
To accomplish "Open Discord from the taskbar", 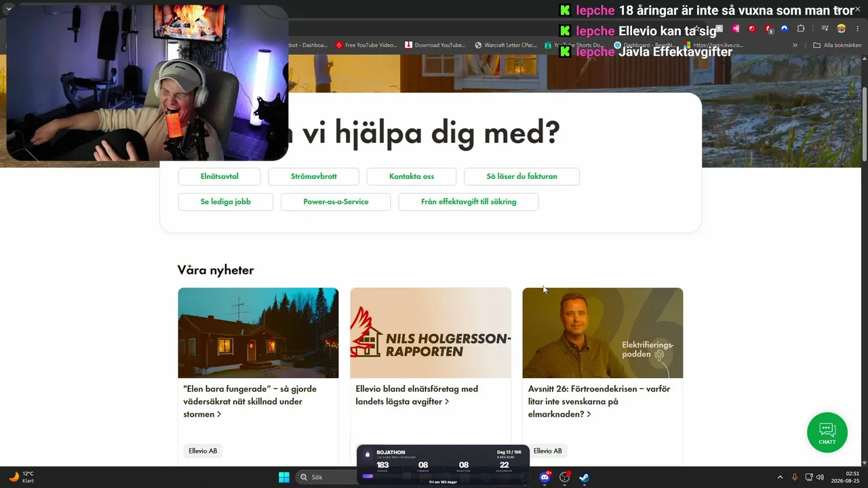I will tap(545, 477).
